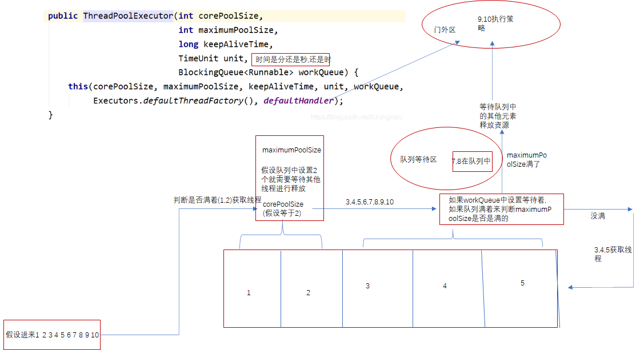Select the corePoolSize (假设等于2) text
The image size is (644, 350).
(x=282, y=208)
